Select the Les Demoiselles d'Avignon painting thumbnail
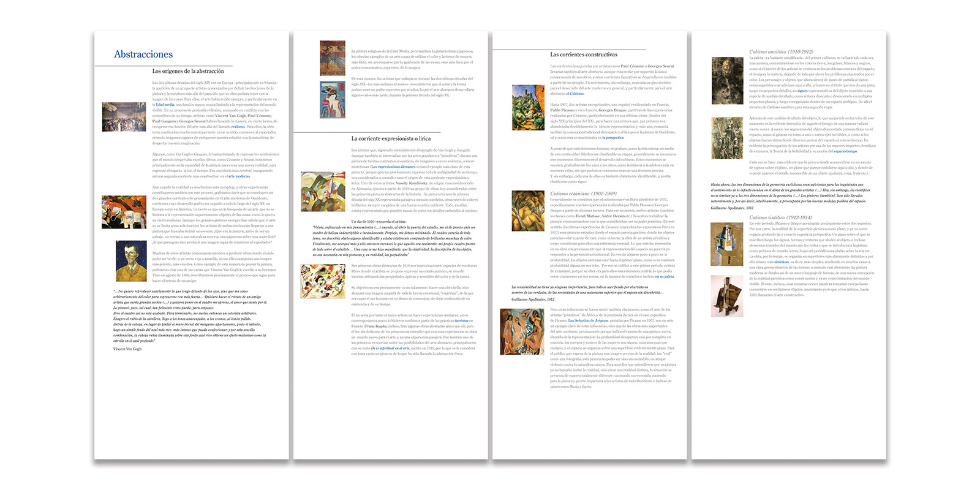980x490 pixels. [522, 331]
